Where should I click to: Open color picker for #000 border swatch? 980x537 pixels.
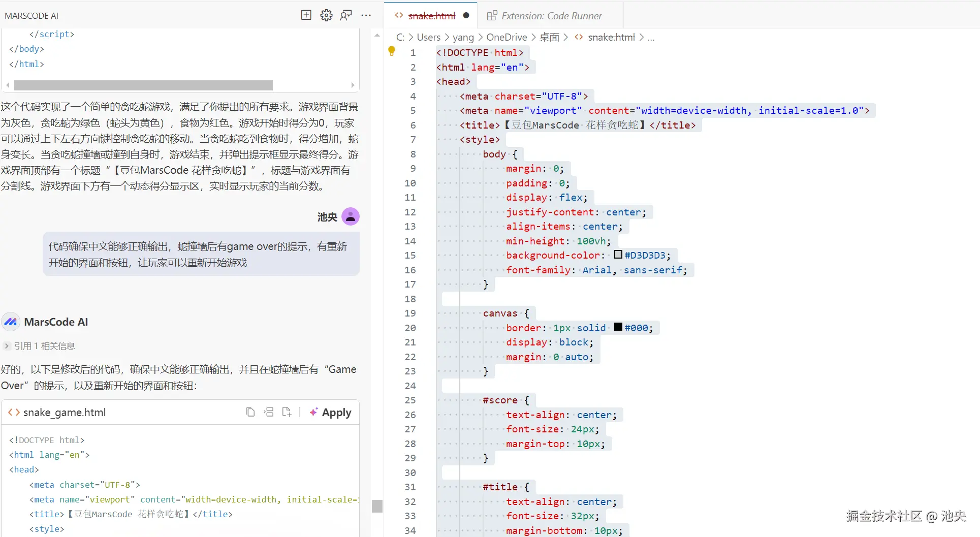(x=618, y=327)
